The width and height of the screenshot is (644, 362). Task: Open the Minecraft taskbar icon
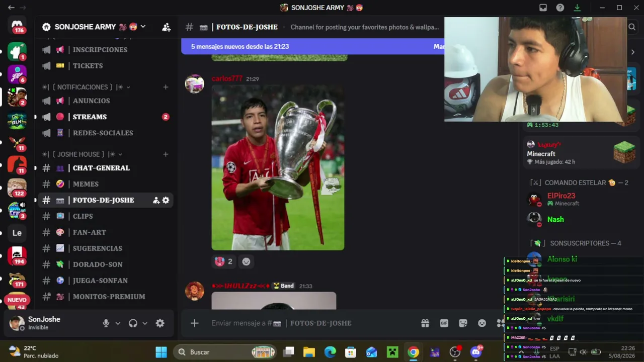point(392,352)
